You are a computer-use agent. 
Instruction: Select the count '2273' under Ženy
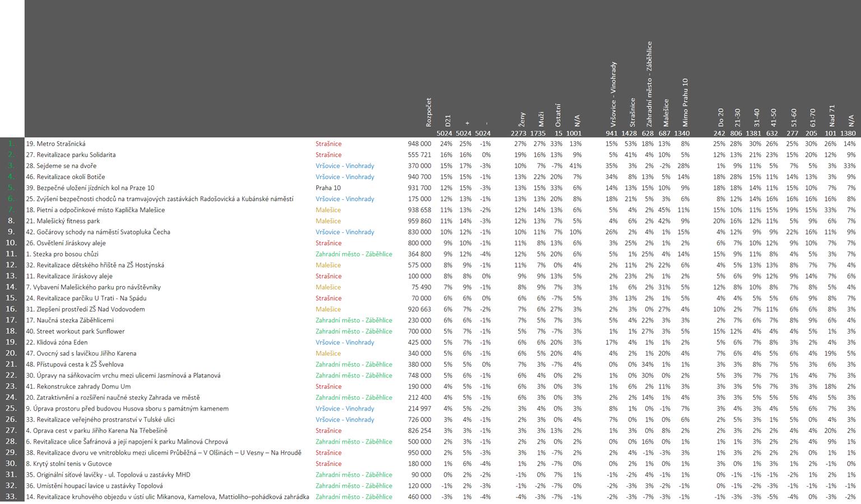519,133
